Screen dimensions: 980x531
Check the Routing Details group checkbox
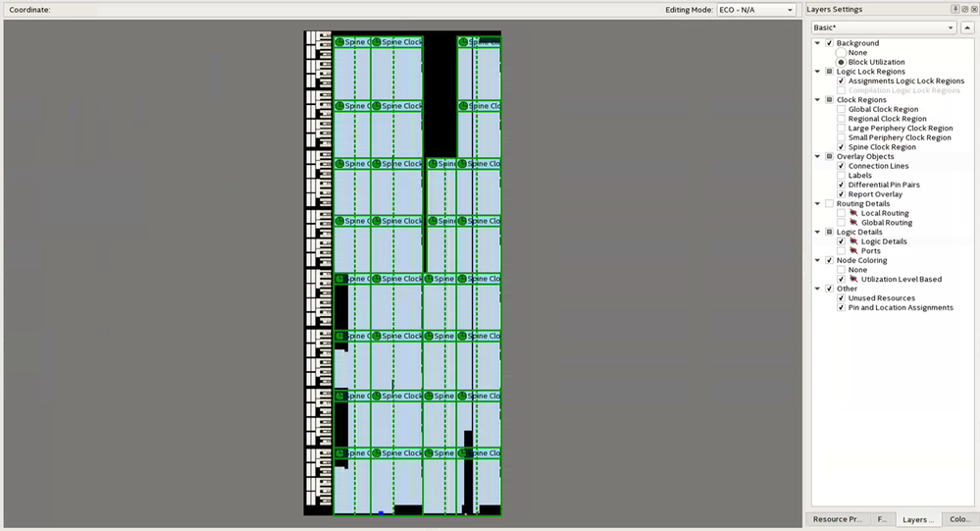pyautogui.click(x=829, y=203)
